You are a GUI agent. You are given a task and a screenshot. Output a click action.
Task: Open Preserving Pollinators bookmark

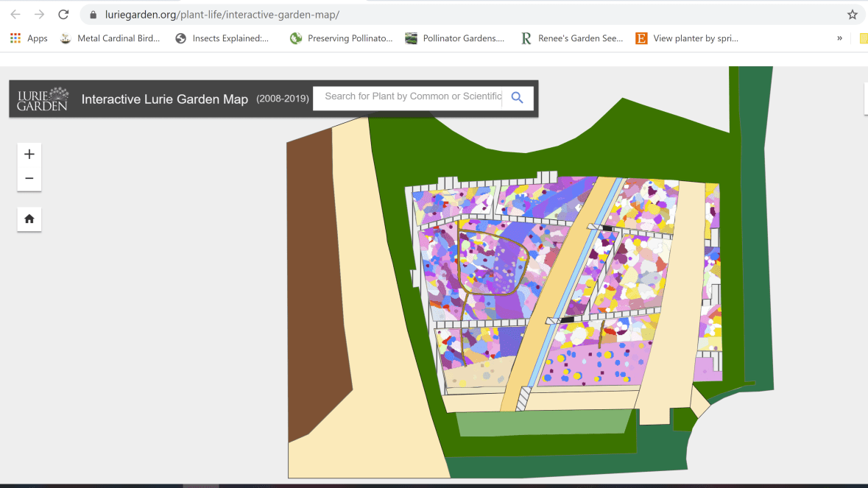(342, 38)
